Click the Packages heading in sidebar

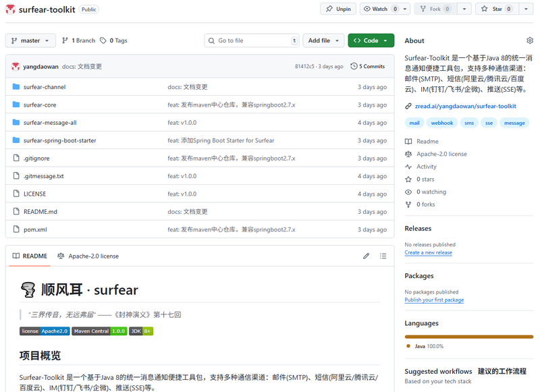(x=419, y=276)
